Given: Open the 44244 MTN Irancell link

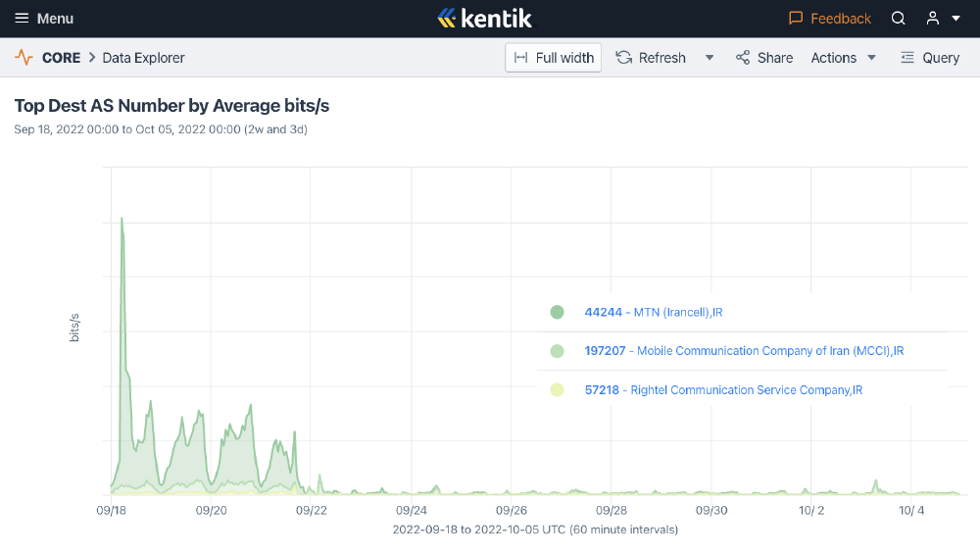Looking at the screenshot, I should coord(653,313).
